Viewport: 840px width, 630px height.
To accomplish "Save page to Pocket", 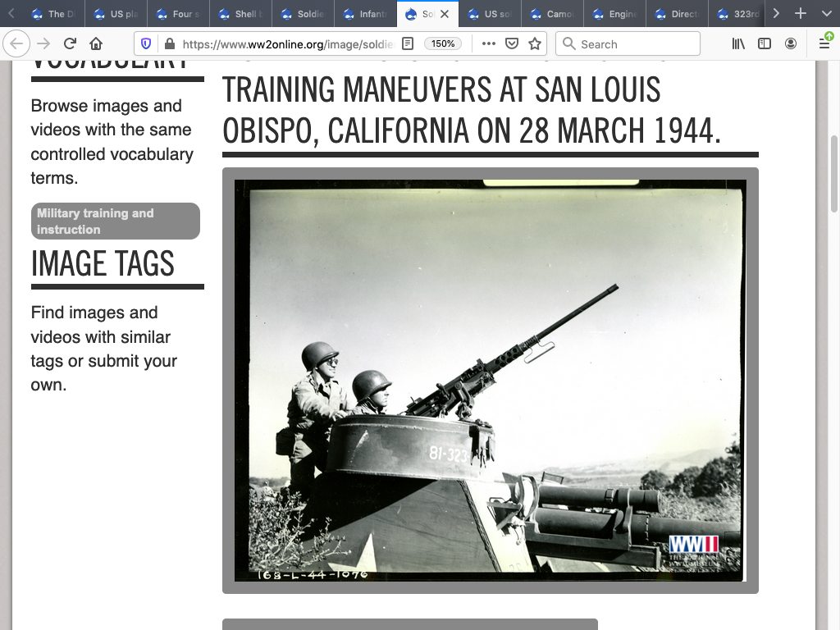I will [512, 43].
